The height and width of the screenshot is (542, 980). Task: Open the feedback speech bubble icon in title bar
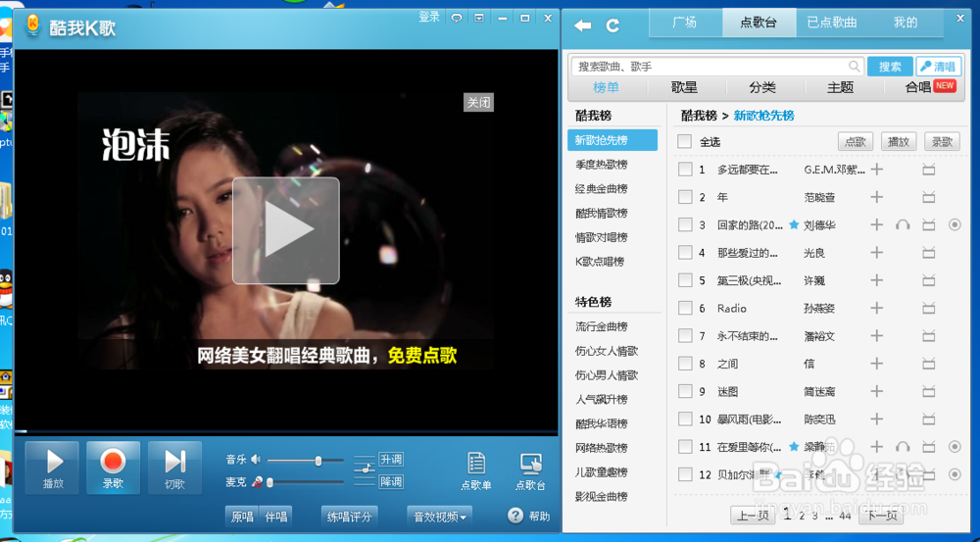pyautogui.click(x=457, y=18)
